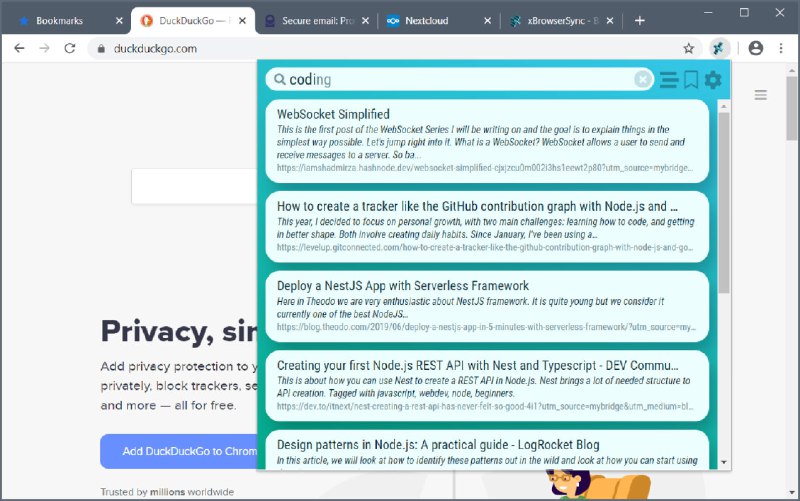Clear the xBrowserSync search text
The height and width of the screenshot is (501, 800).
point(643,80)
